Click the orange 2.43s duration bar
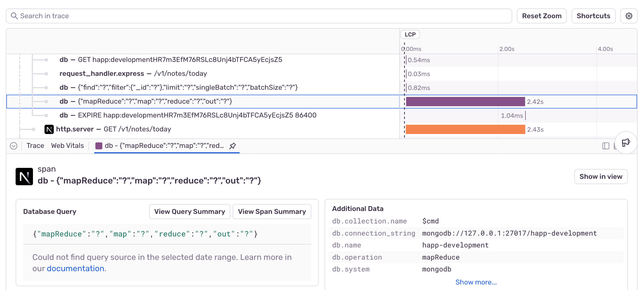The height and width of the screenshot is (290, 644). 465,129
